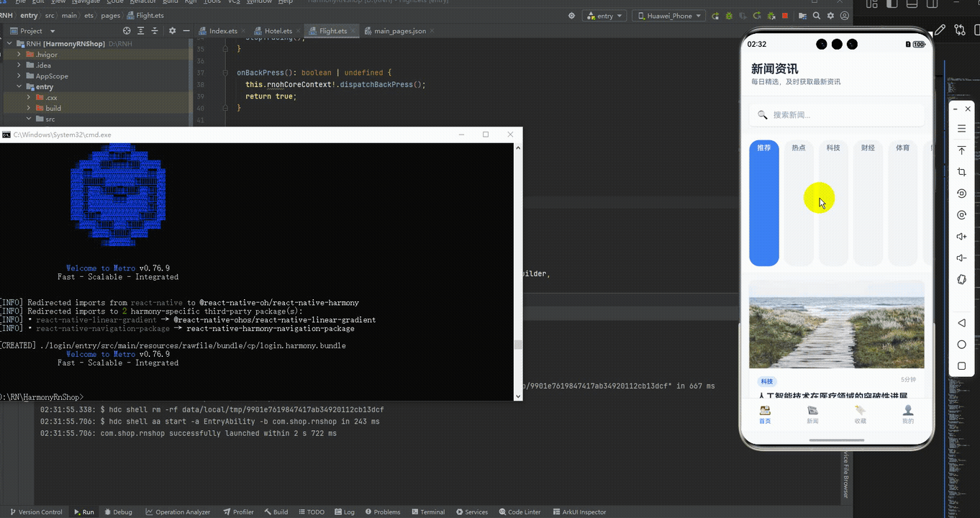Hide the Project panel with minus icon

point(186,31)
